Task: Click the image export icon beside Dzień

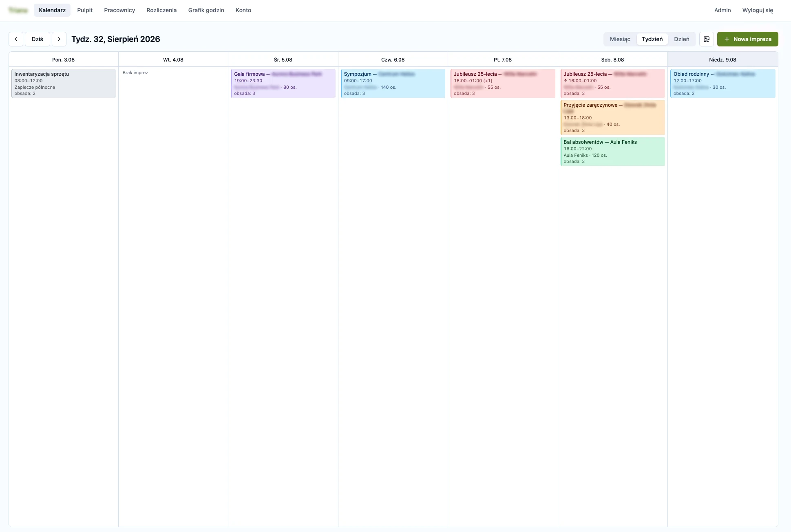Action: pyautogui.click(x=707, y=39)
